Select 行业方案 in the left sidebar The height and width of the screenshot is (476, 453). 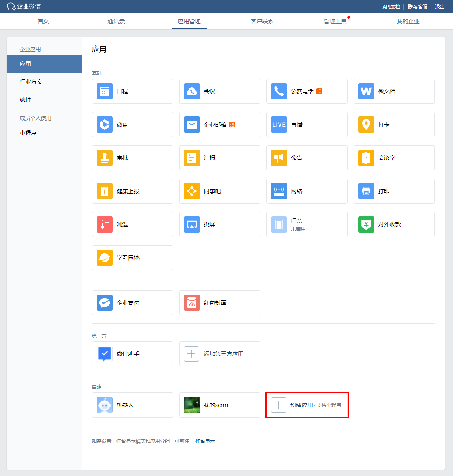[31, 82]
